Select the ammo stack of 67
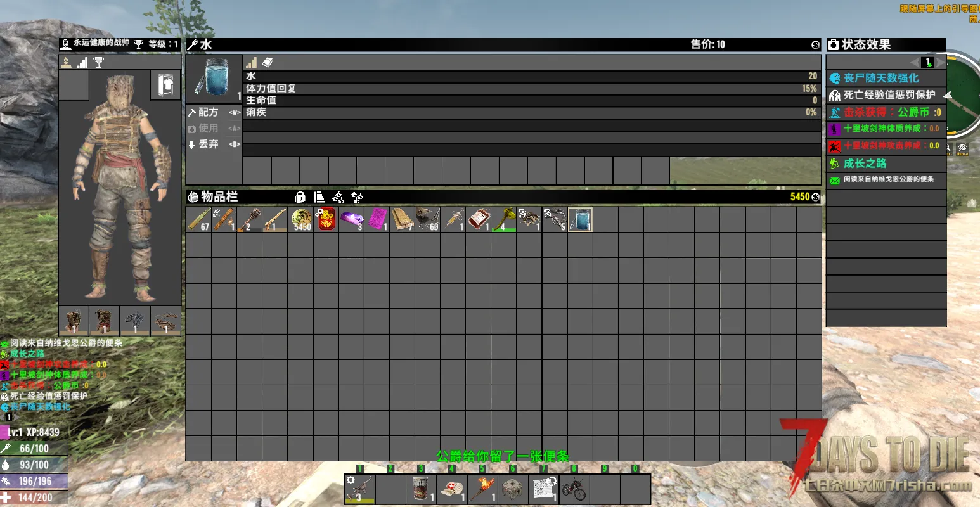The height and width of the screenshot is (507, 980). [x=198, y=220]
